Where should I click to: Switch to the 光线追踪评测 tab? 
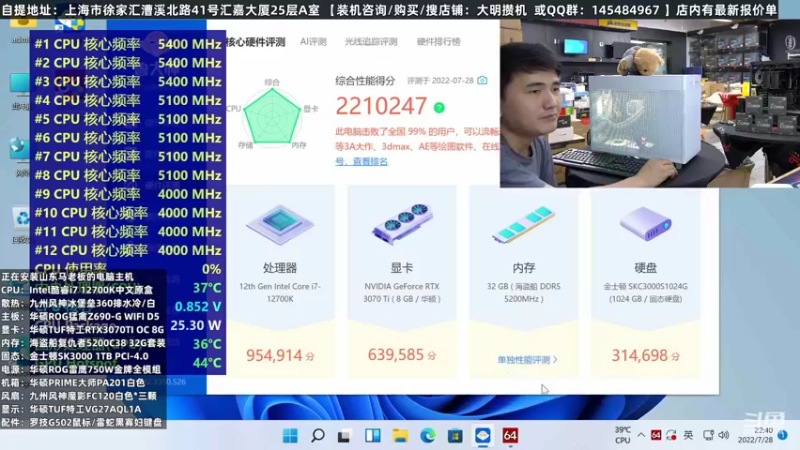coord(371,42)
